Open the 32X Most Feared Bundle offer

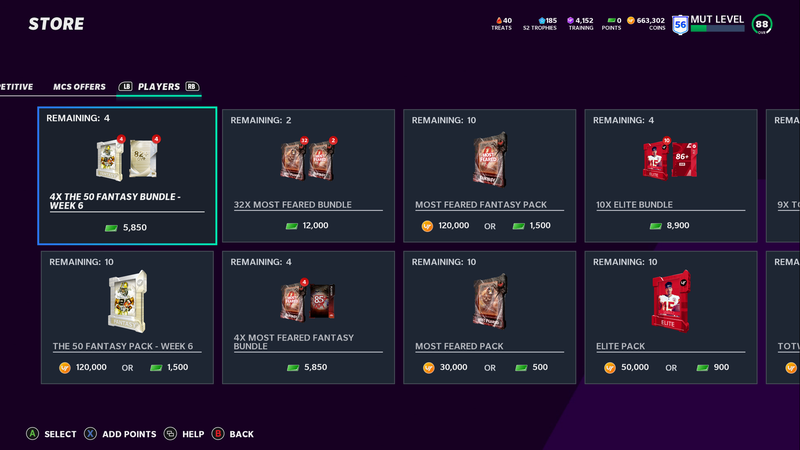tap(308, 176)
